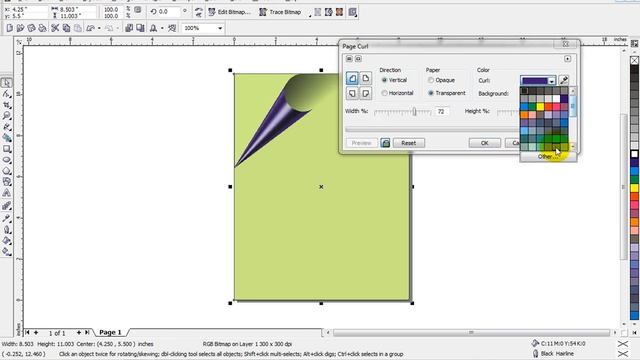Click the Cut scissors icon
The height and width of the screenshot is (360, 640).
55,28
